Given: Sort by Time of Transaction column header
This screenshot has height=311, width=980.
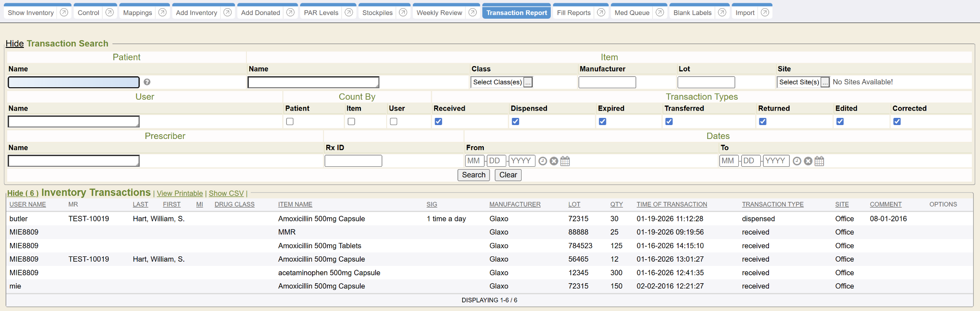Looking at the screenshot, I should [x=671, y=204].
